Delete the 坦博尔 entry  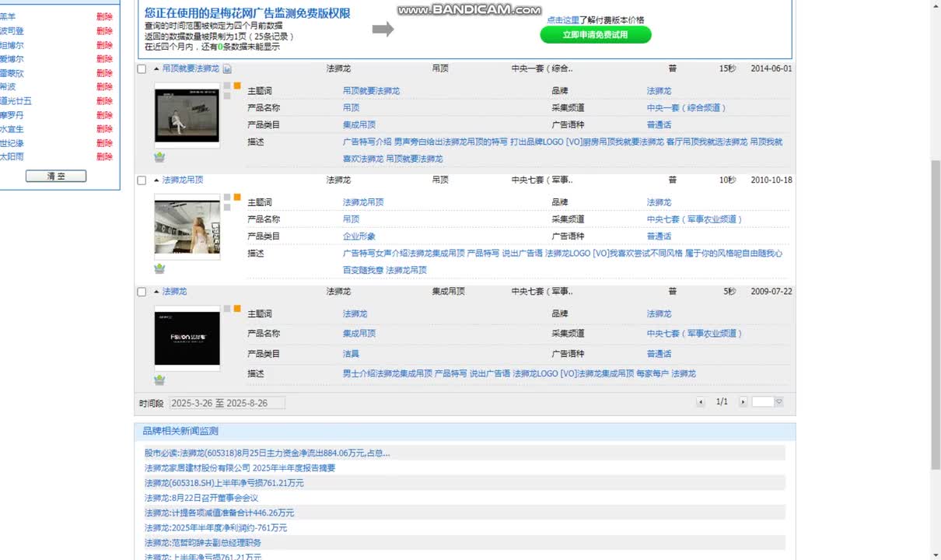[104, 45]
